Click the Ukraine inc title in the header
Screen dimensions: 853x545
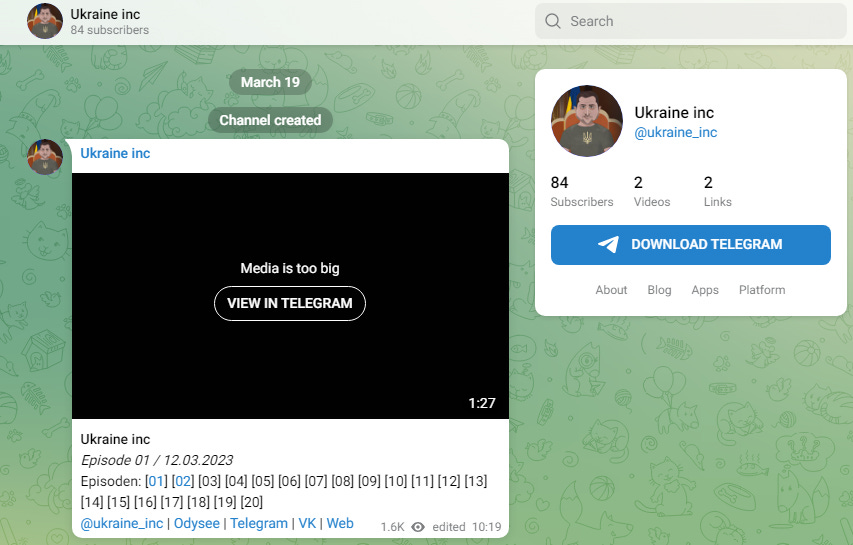click(x=105, y=14)
